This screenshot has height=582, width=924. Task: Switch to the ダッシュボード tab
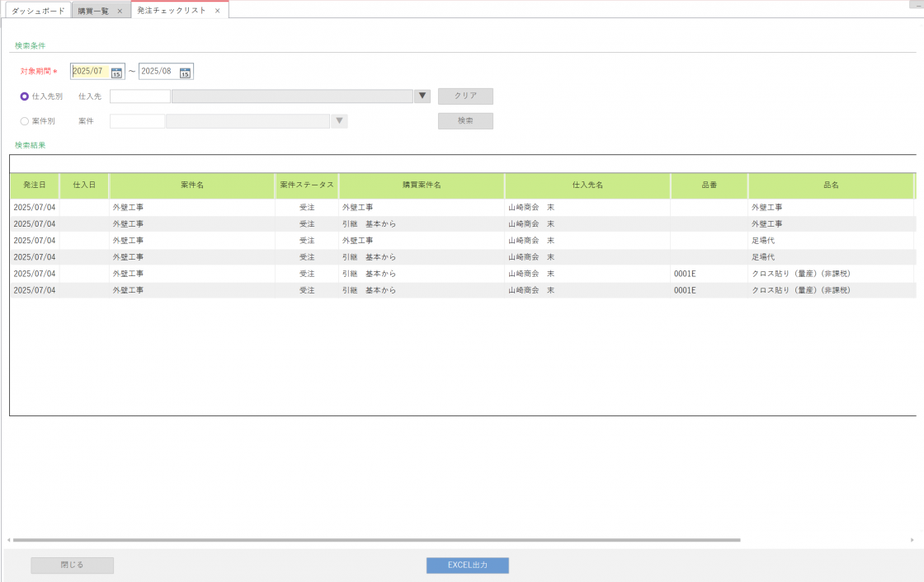(x=38, y=11)
